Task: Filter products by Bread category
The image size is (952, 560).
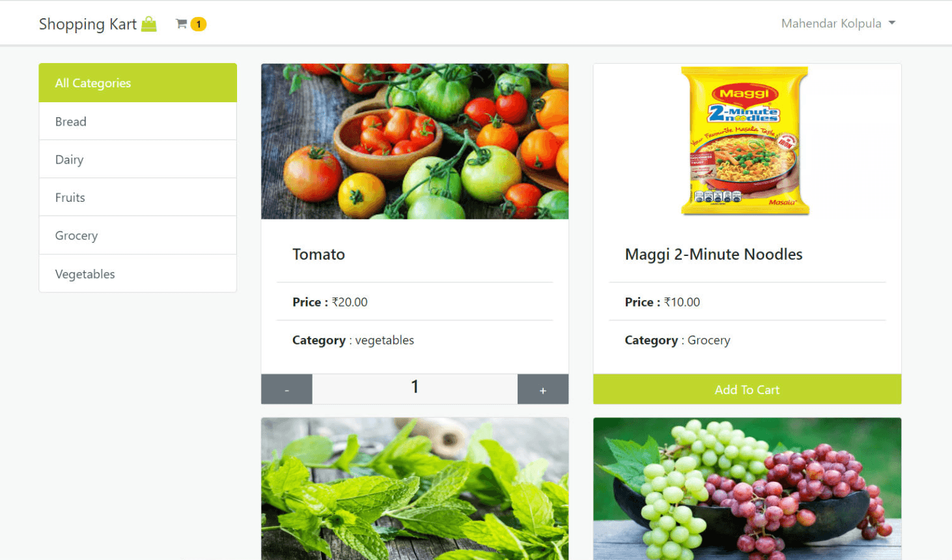Action: tap(138, 121)
